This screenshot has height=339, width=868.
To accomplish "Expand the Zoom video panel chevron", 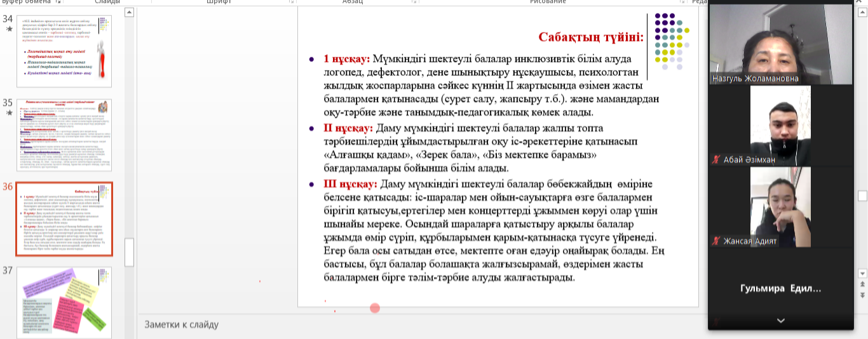I will tap(780, 321).
